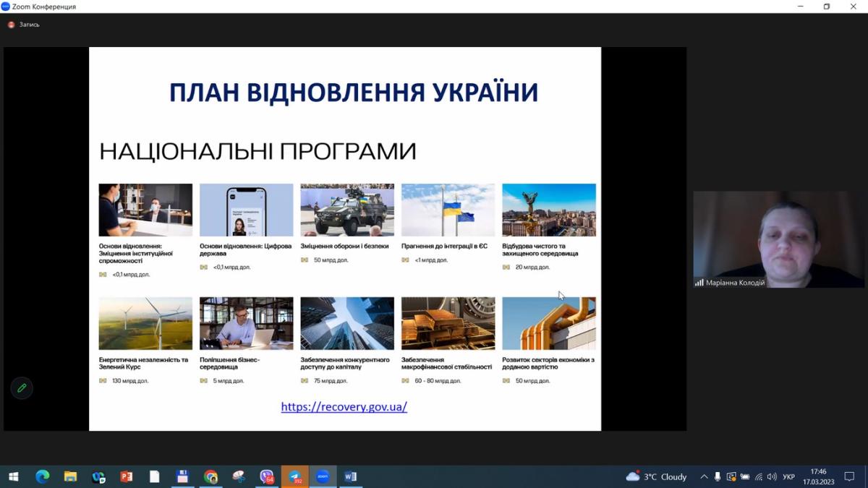
Task: Open the Windows Start menu
Action: tap(13, 476)
